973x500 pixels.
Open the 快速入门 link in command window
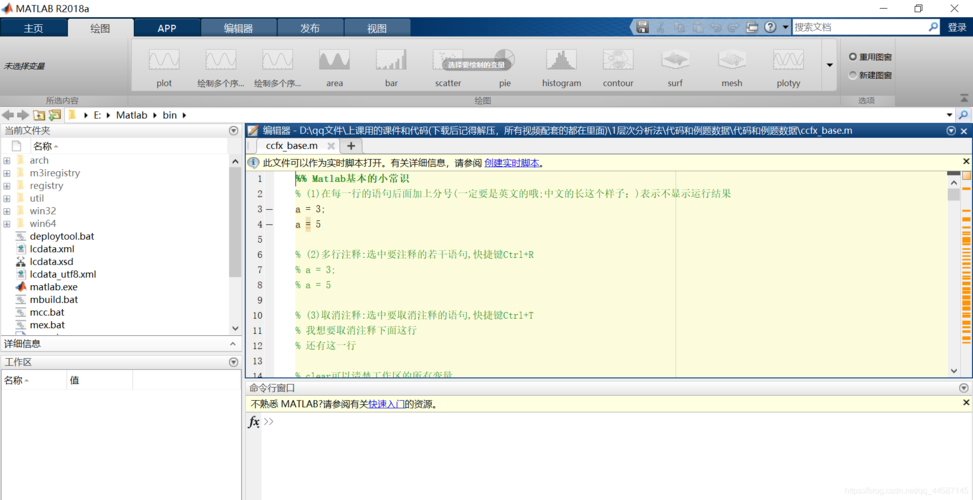click(x=386, y=404)
